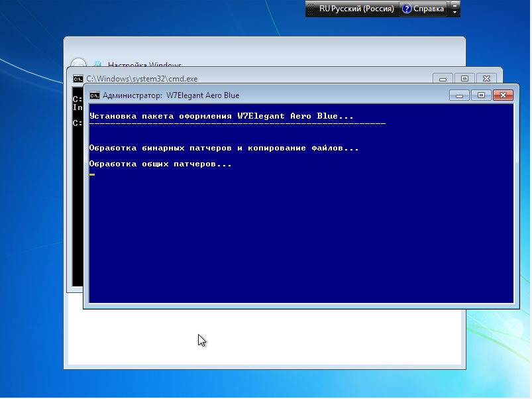Click the Настройка Windows title text
This screenshot has height=399, width=532.
(x=144, y=64)
